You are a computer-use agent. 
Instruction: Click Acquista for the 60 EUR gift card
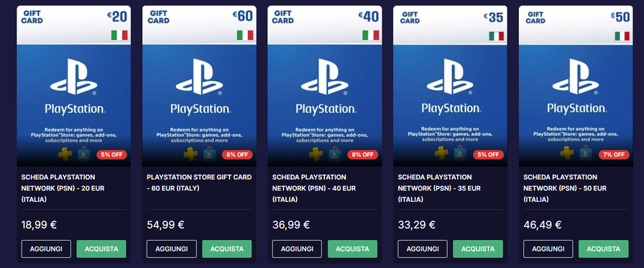pyautogui.click(x=226, y=249)
